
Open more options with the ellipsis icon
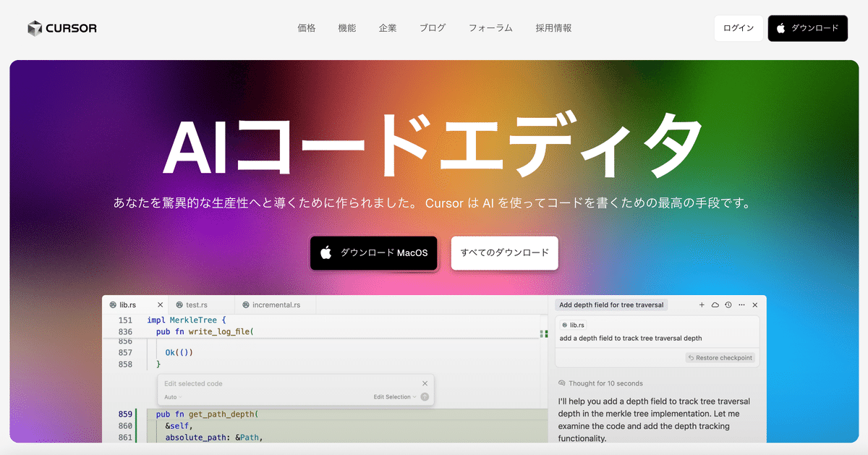pyautogui.click(x=740, y=305)
